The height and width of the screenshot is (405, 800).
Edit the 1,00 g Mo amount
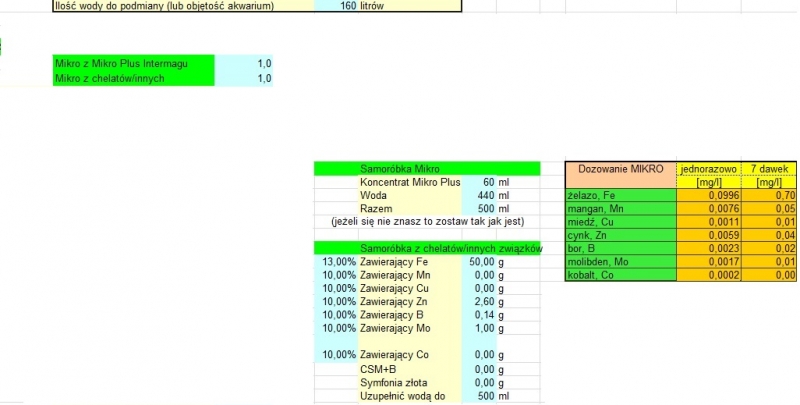(x=479, y=328)
